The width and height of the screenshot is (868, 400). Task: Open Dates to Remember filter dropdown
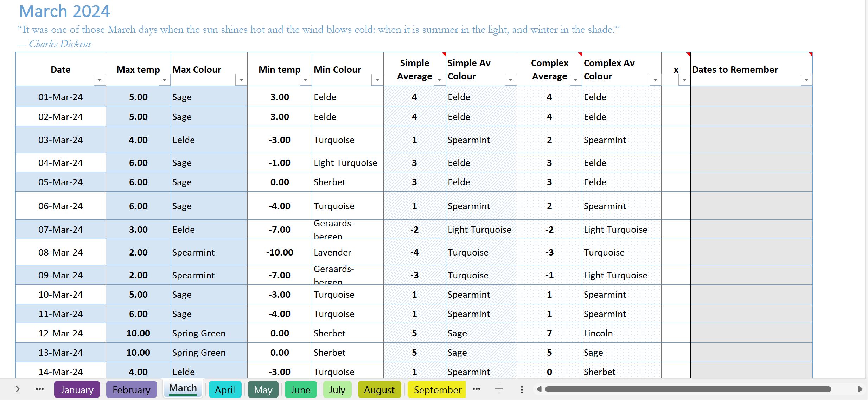click(806, 80)
